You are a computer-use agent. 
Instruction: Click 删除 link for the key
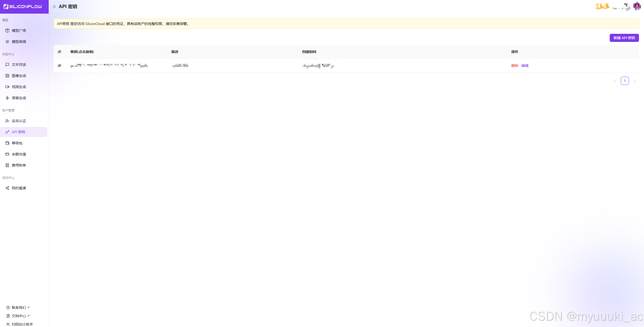(515, 66)
